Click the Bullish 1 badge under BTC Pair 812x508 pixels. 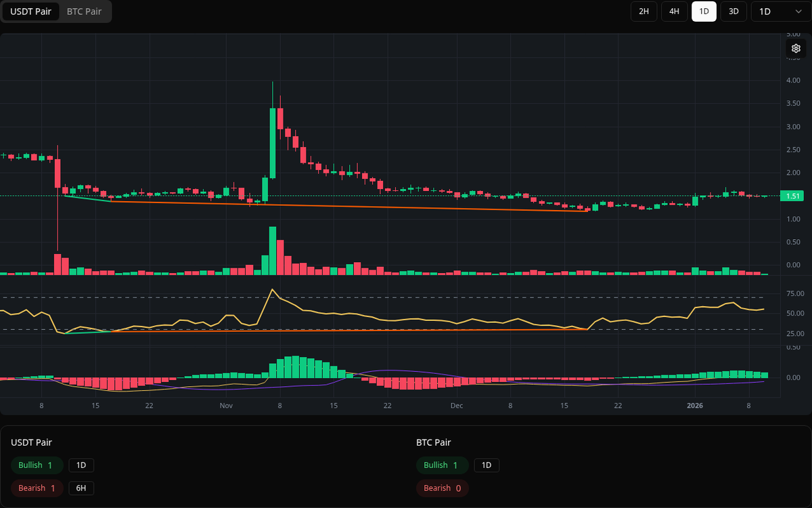pyautogui.click(x=443, y=465)
